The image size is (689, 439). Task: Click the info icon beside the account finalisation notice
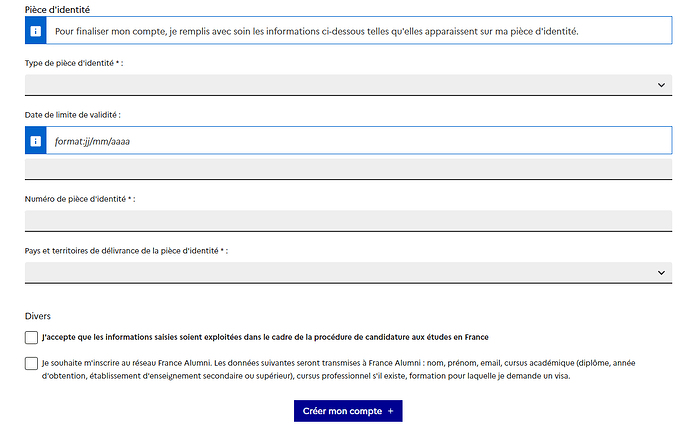tap(36, 31)
